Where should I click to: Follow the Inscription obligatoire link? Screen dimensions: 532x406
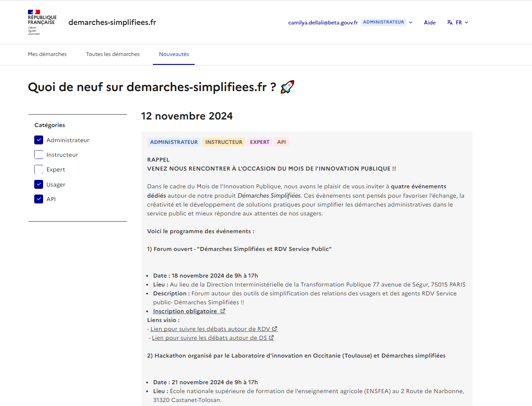tap(185, 311)
